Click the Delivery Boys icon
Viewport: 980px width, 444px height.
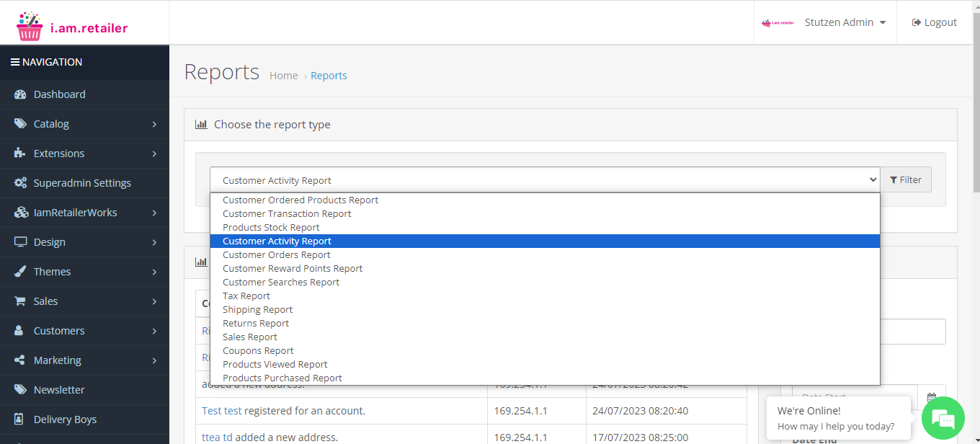[x=20, y=419]
